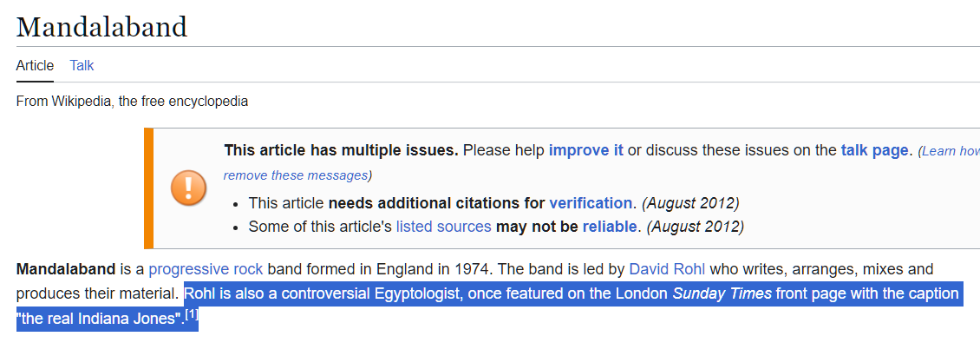This screenshot has height=356, width=980.
Task: Open the "reliable" sources link
Action: [x=610, y=226]
